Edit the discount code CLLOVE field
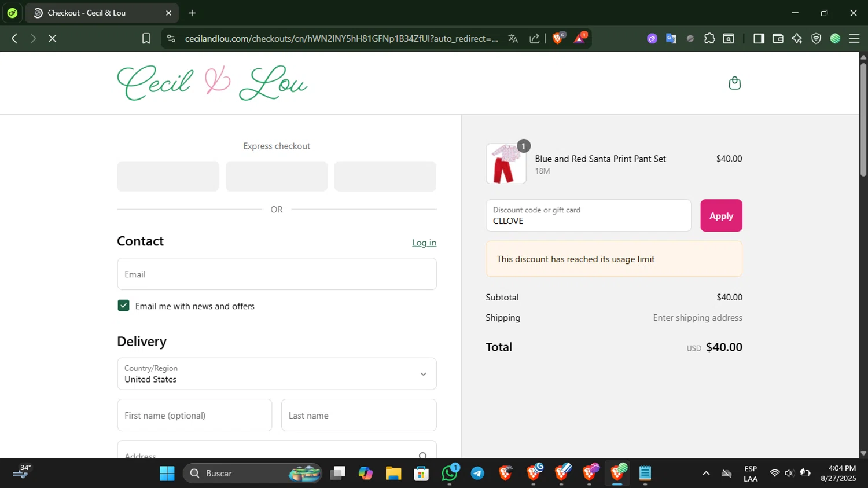The width and height of the screenshot is (868, 488). (589, 215)
